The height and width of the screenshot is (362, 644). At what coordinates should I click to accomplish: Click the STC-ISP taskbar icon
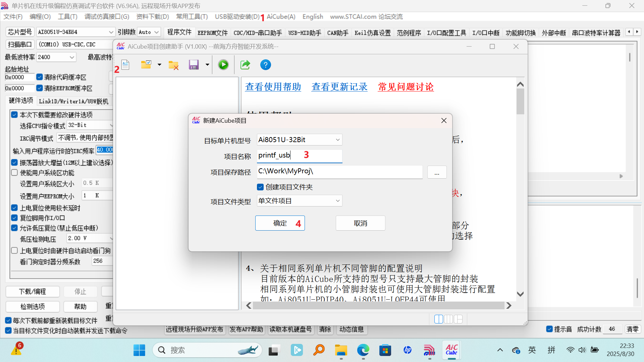(429, 350)
